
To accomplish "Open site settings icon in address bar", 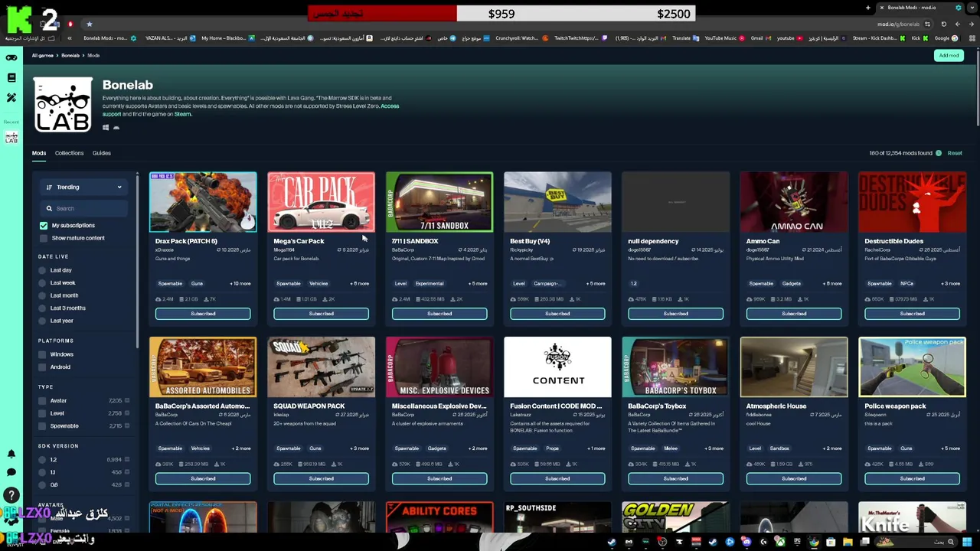I will coord(927,24).
